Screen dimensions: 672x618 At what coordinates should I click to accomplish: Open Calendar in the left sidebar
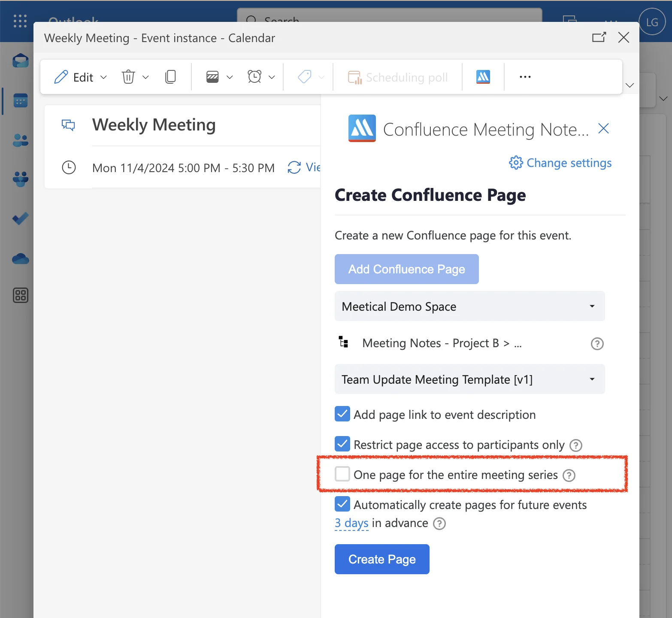[x=20, y=101]
